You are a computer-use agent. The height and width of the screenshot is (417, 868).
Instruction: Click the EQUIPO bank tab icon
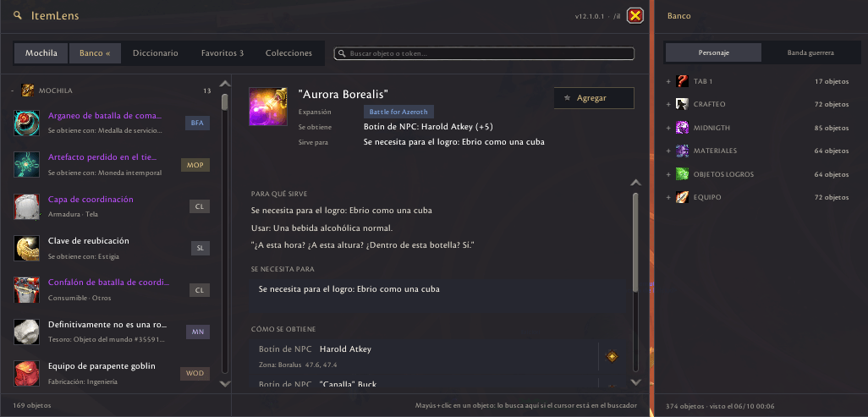point(682,197)
